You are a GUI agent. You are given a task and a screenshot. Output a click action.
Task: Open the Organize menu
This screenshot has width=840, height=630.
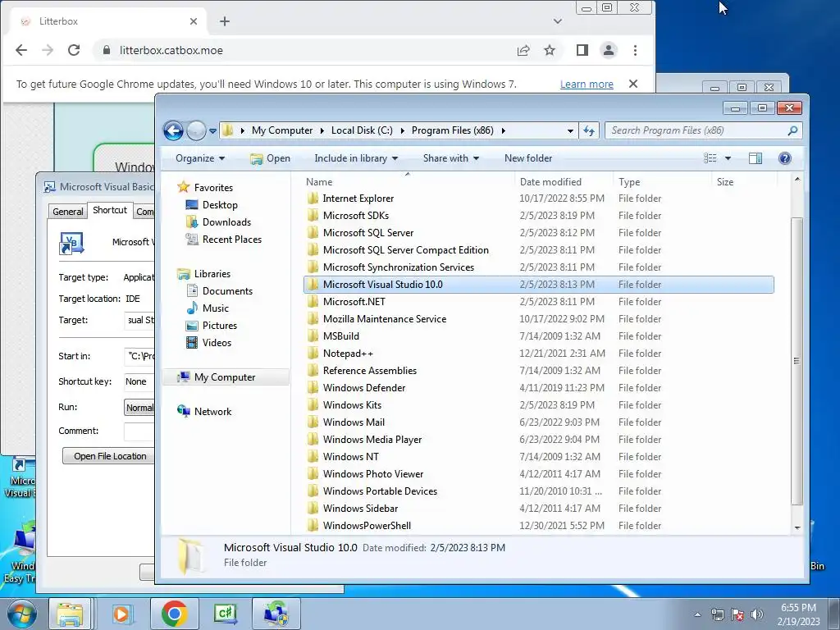[x=200, y=158]
